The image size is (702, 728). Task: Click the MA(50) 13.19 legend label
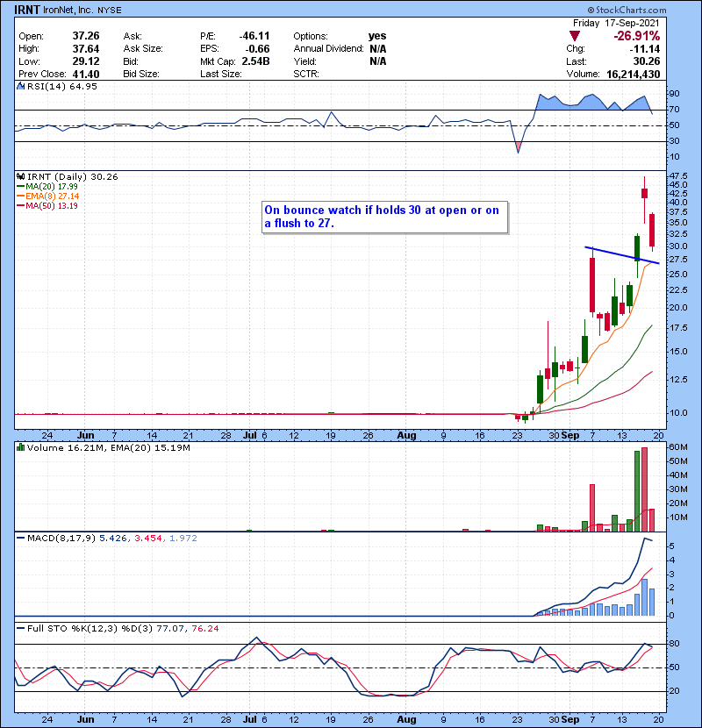(x=52, y=205)
